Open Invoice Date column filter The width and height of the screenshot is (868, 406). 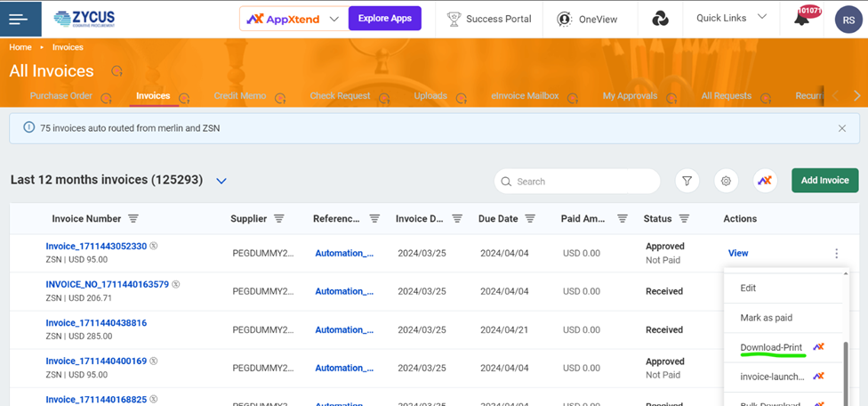tap(457, 219)
